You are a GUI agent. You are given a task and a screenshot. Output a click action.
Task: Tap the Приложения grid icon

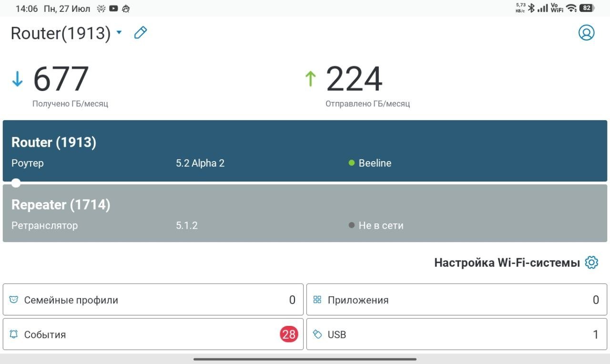pyautogui.click(x=317, y=300)
